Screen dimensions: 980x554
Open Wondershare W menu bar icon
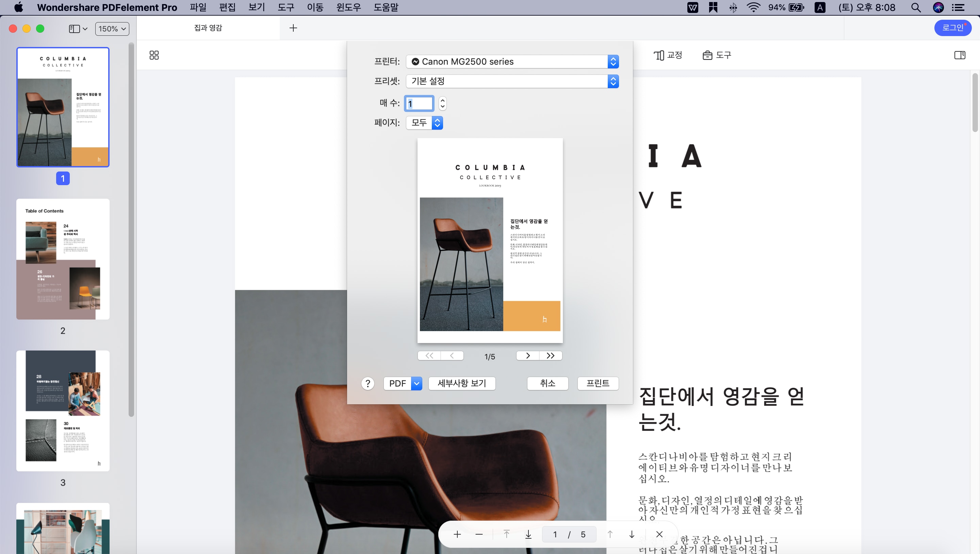(693, 7)
